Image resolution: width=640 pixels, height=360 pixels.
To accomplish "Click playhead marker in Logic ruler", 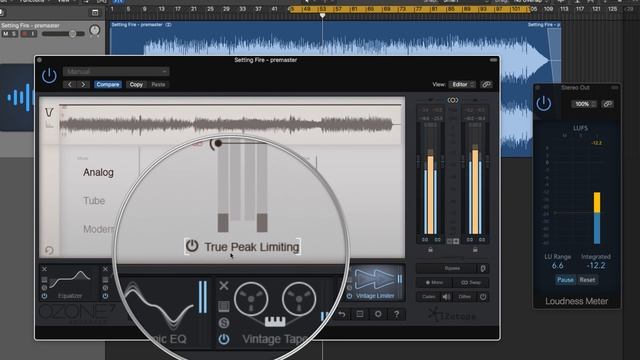I will 322,16.
